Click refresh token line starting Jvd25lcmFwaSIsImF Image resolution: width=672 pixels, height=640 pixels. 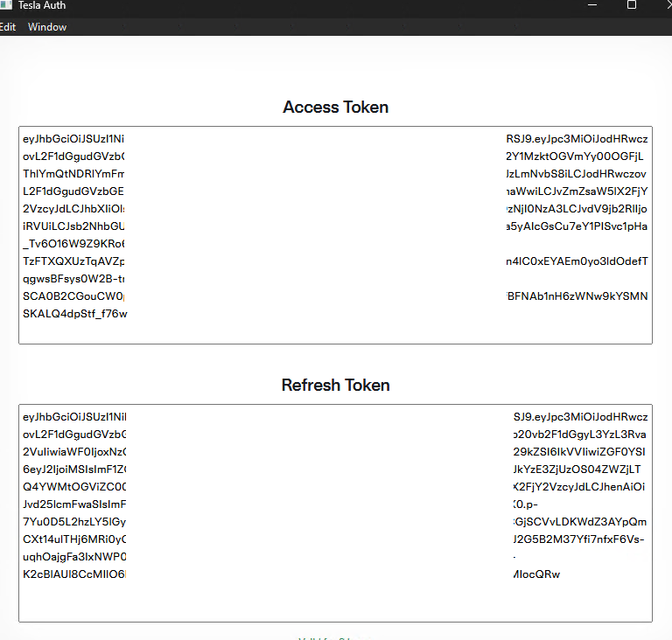pyautogui.click(x=74, y=504)
